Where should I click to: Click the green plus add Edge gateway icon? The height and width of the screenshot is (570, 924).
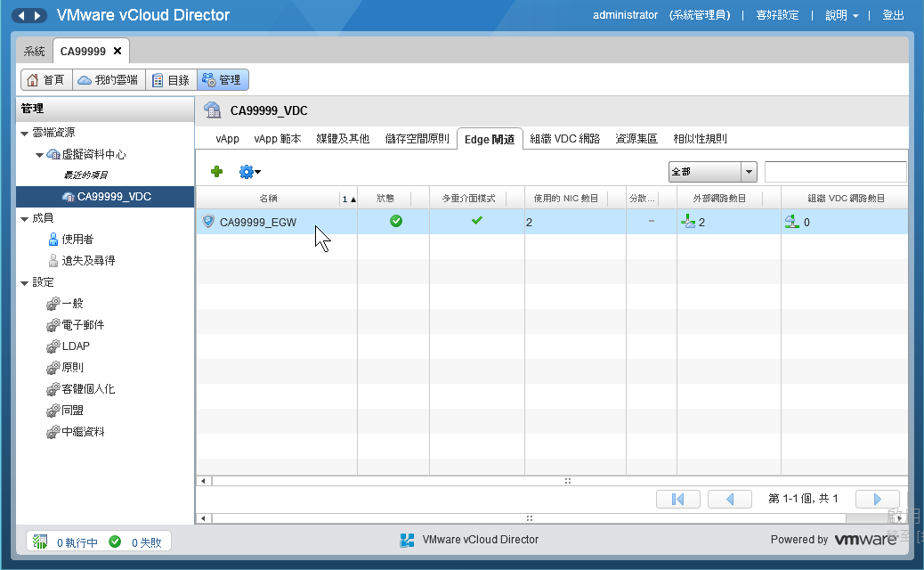[x=217, y=172]
